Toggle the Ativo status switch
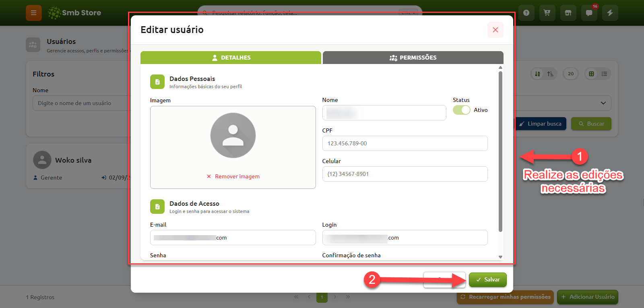The height and width of the screenshot is (308, 644). (x=461, y=110)
